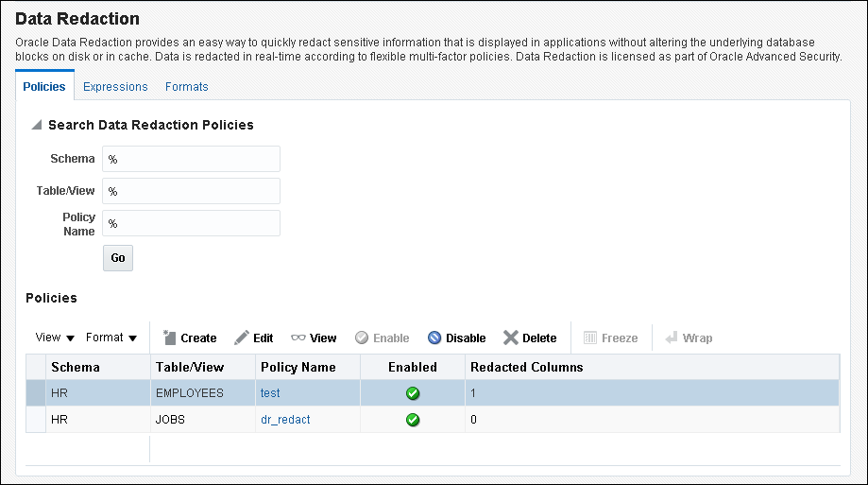The width and height of the screenshot is (868, 485).
Task: Click the Freeze columns icon
Action: [590, 338]
